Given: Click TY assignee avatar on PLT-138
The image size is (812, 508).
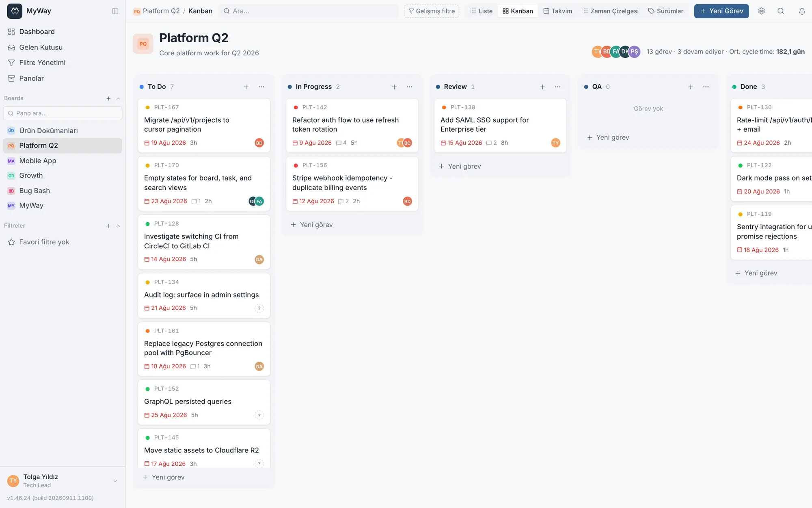Looking at the screenshot, I should coord(555,143).
